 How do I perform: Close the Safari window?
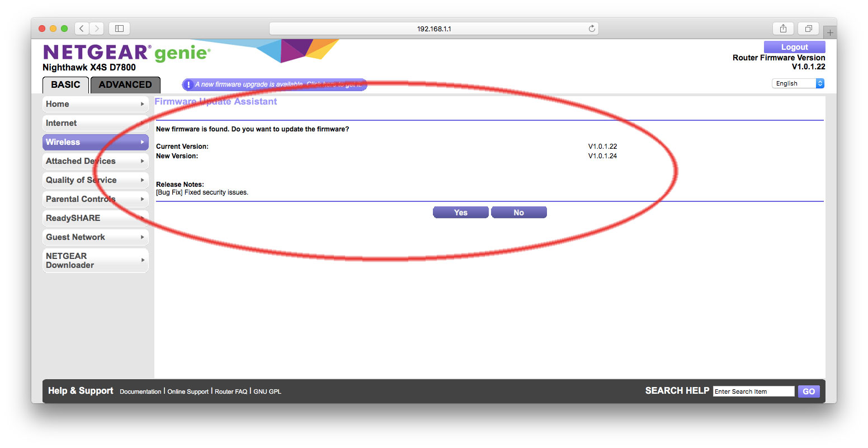(x=42, y=29)
